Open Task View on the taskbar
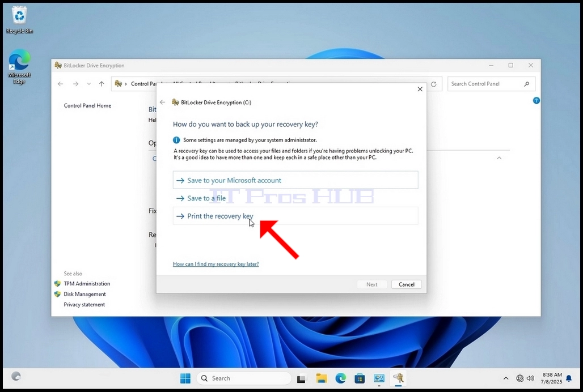The width and height of the screenshot is (583, 392). [302, 378]
